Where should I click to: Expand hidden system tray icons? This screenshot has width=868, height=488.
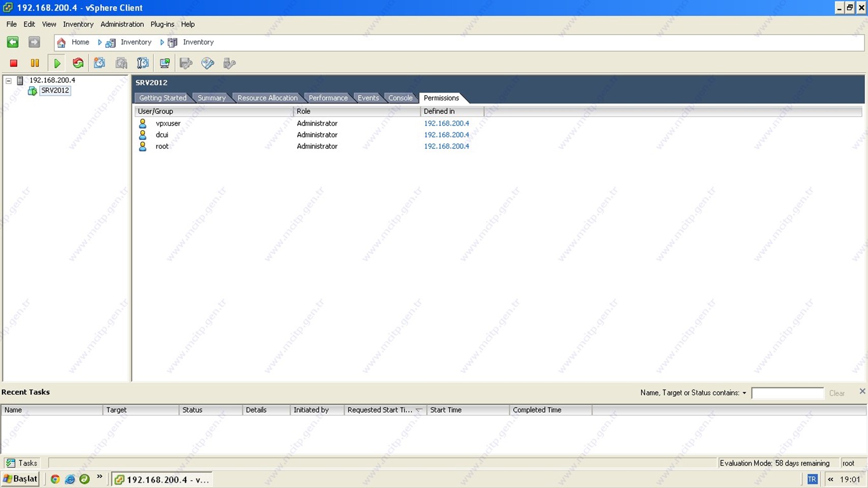click(830, 479)
